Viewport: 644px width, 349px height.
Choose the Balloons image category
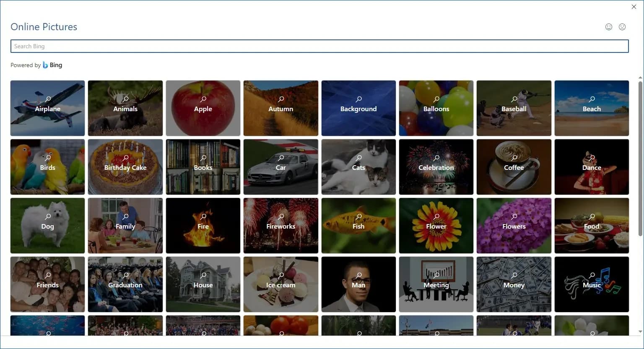tap(436, 108)
